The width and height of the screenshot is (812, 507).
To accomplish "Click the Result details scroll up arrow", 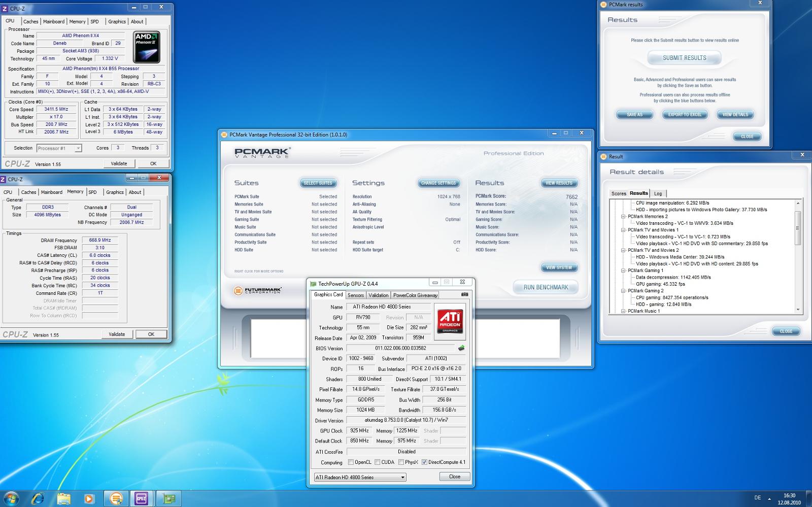I will (x=798, y=203).
